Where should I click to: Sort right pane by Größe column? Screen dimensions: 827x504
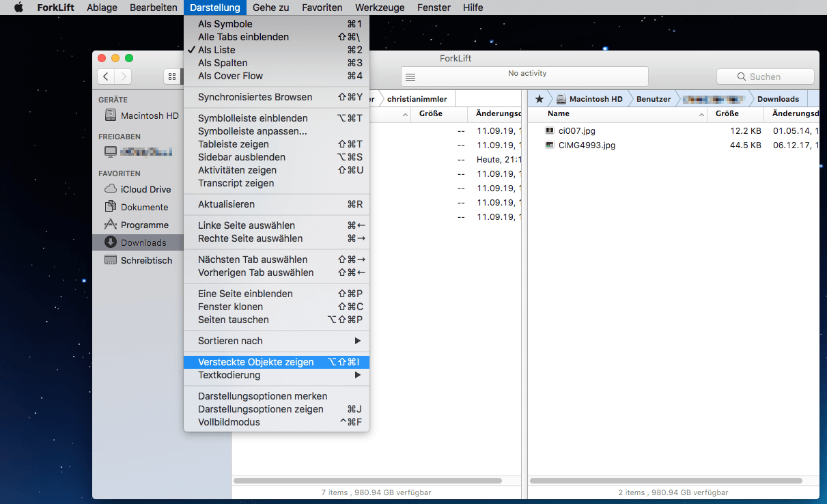(x=736, y=114)
